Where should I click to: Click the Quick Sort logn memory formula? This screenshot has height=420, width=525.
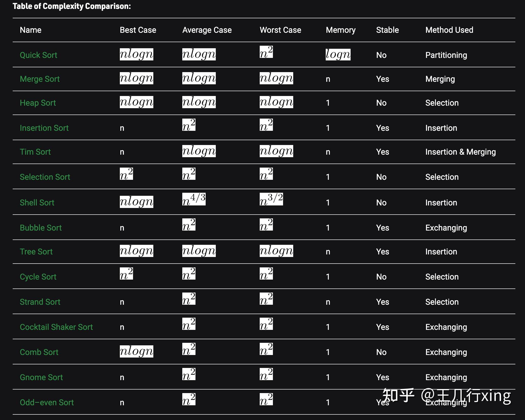tap(338, 55)
